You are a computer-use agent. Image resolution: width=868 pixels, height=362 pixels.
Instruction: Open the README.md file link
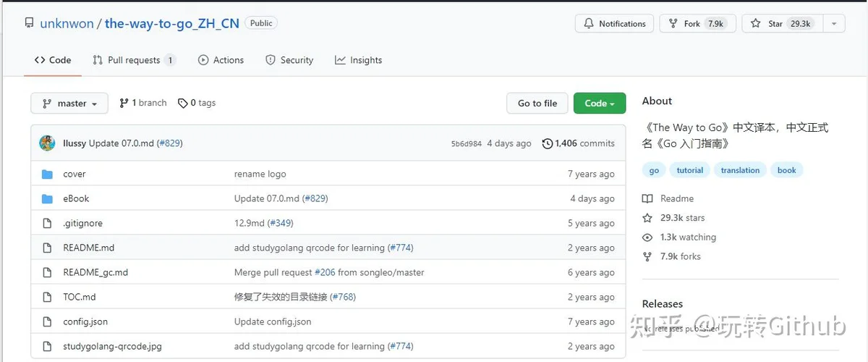point(88,248)
